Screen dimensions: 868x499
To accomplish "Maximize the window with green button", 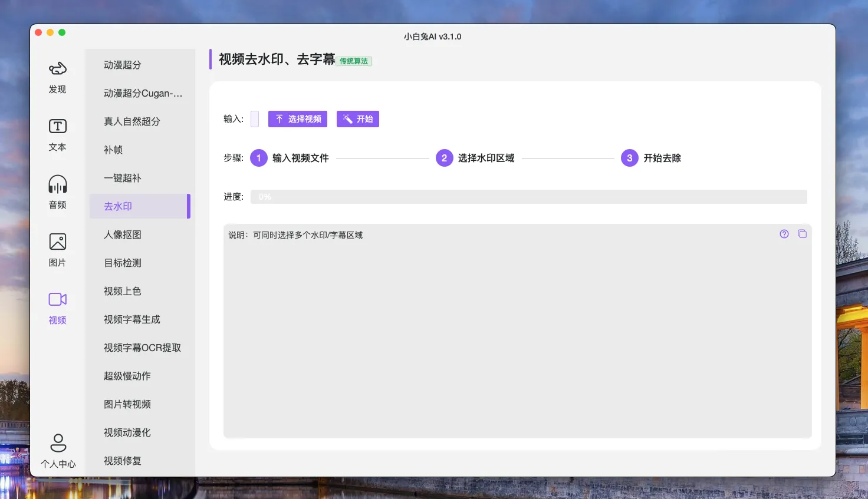I will [x=62, y=32].
